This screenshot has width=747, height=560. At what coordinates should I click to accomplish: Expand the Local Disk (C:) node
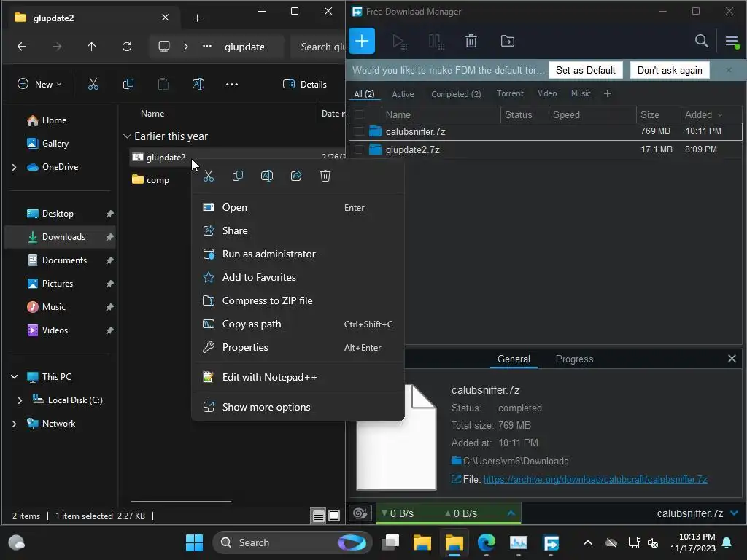click(20, 400)
